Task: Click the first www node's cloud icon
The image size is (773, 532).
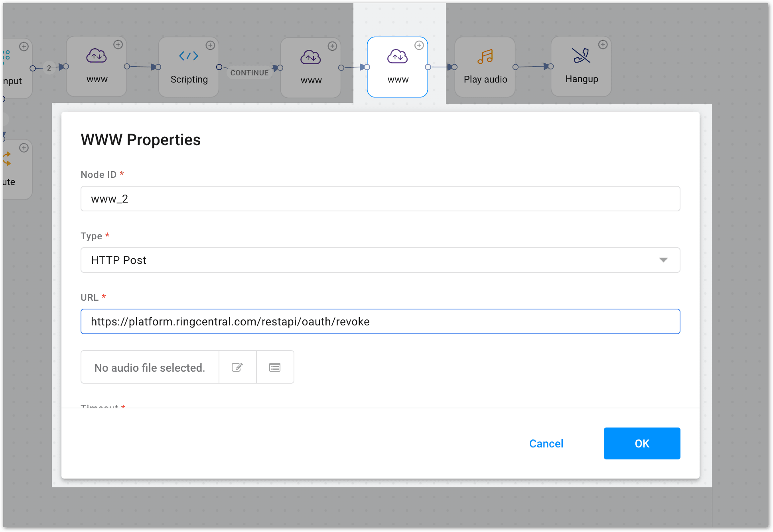Action: (96, 57)
